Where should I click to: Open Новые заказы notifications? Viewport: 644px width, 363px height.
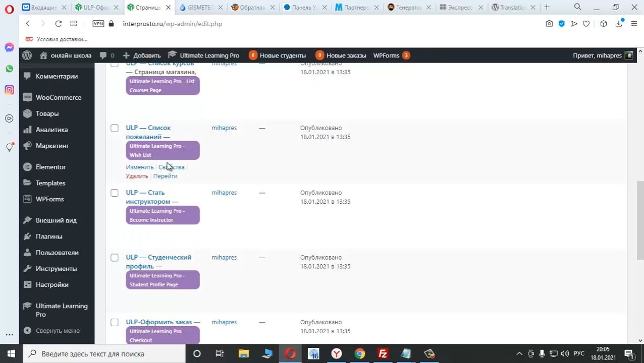[341, 55]
